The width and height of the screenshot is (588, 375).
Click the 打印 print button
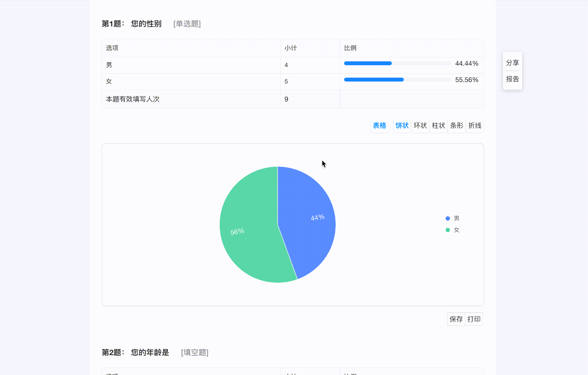click(x=473, y=319)
